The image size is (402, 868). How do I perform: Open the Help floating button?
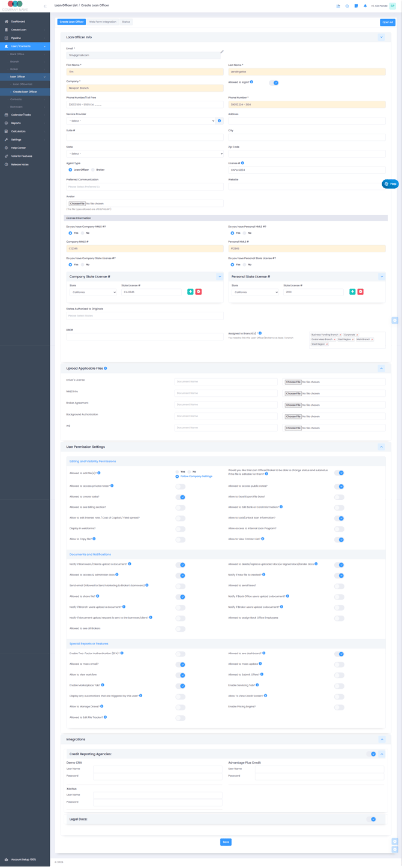click(390, 184)
